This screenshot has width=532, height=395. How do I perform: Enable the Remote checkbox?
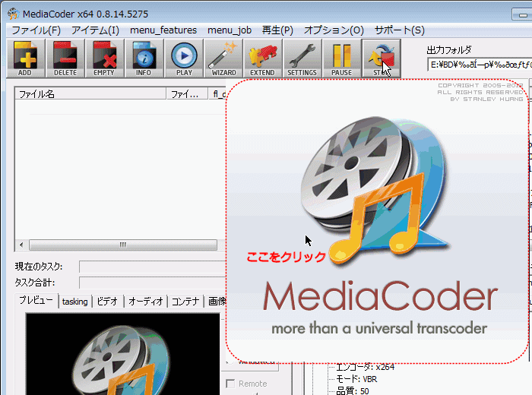pyautogui.click(x=232, y=384)
